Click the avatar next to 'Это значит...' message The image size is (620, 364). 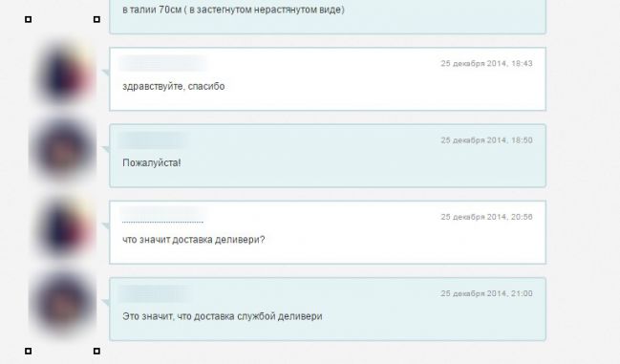click(63, 304)
